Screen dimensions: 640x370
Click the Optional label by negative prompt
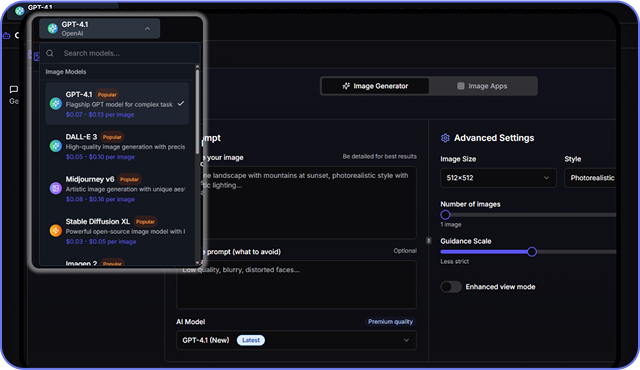[x=405, y=251]
